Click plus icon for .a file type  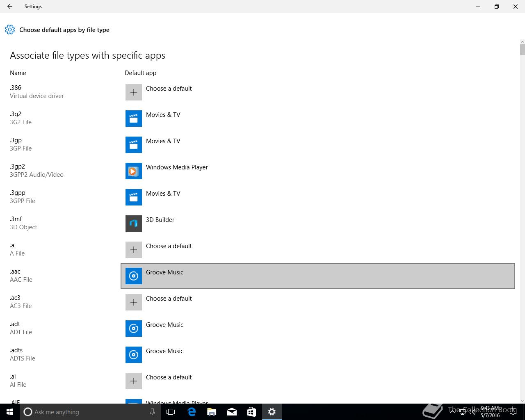[134, 250]
